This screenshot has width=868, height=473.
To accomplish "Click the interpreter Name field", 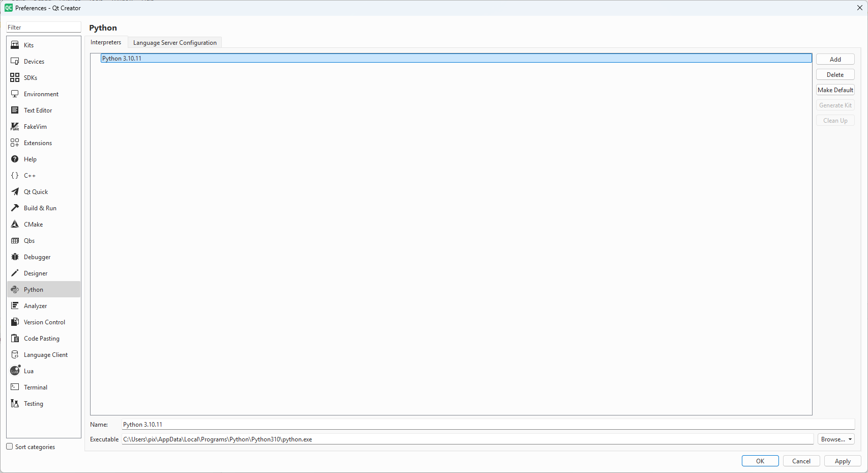I will [x=488, y=425].
